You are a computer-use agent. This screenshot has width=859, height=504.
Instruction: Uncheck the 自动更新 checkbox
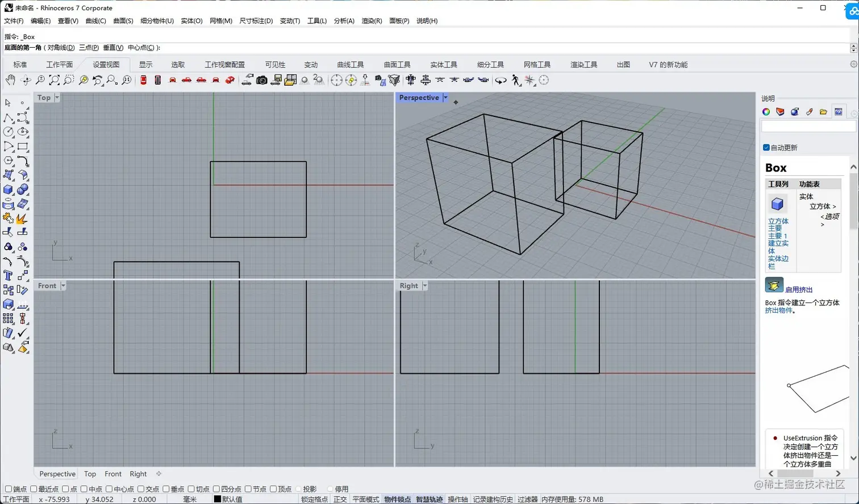point(766,148)
